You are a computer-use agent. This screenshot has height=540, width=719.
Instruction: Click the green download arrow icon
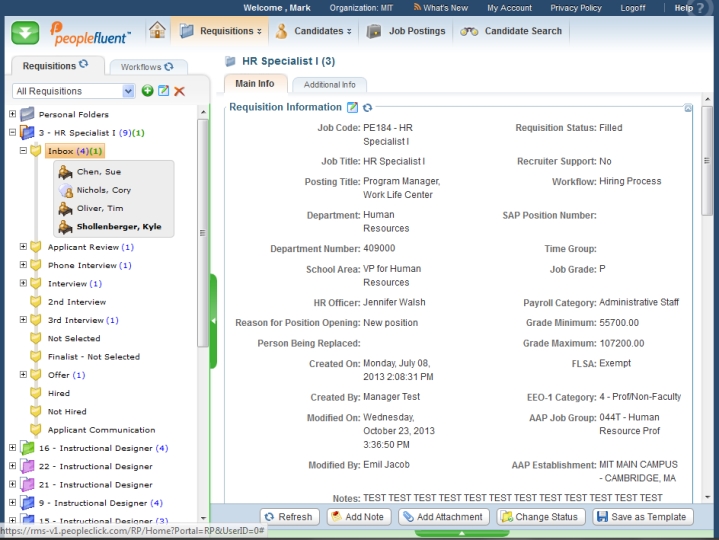tap(25, 31)
